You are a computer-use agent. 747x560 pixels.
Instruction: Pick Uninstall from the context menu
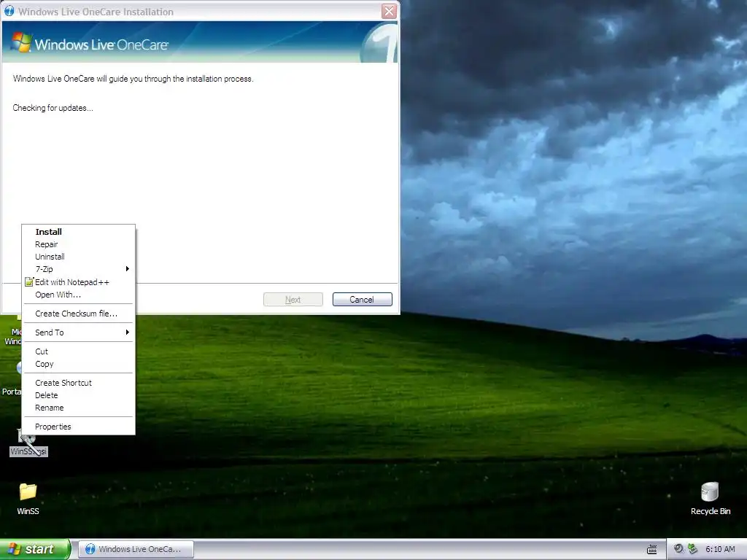tap(79, 257)
